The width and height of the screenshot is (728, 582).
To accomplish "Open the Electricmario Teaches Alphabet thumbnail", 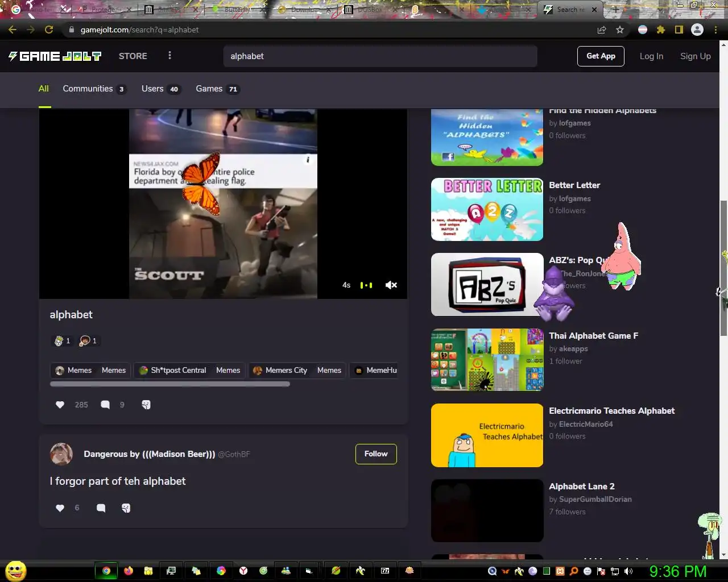I will pos(487,435).
